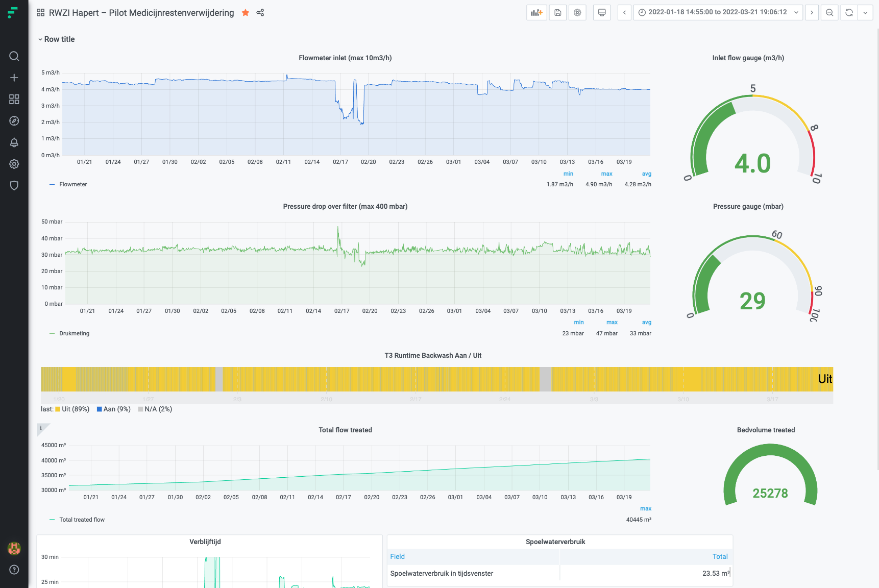The height and width of the screenshot is (588, 879).
Task: Save the dashboard with disk icon
Action: (x=558, y=13)
